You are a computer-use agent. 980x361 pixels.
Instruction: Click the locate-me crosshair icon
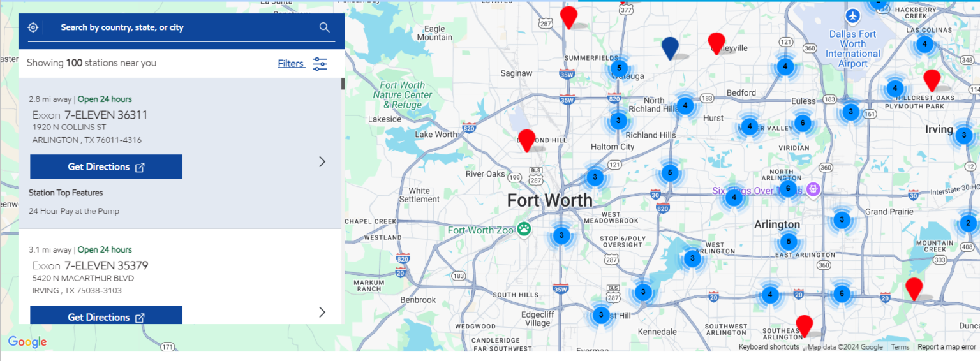pos(33,27)
